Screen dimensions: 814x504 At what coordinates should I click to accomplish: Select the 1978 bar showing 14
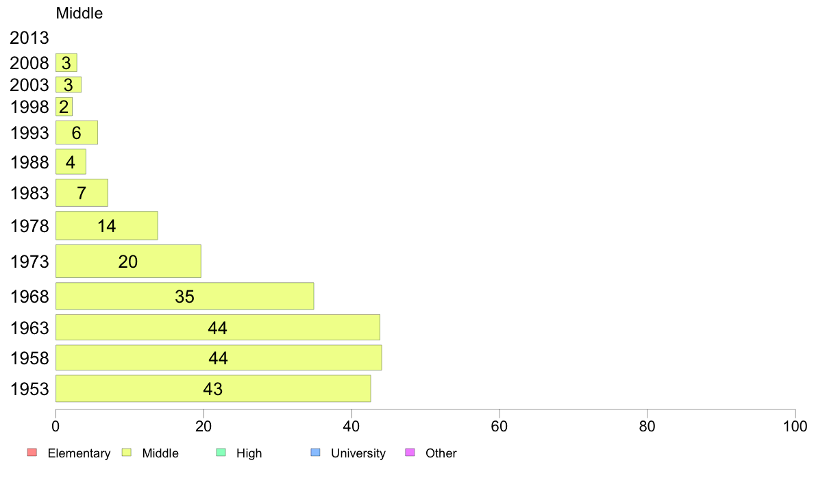(106, 226)
